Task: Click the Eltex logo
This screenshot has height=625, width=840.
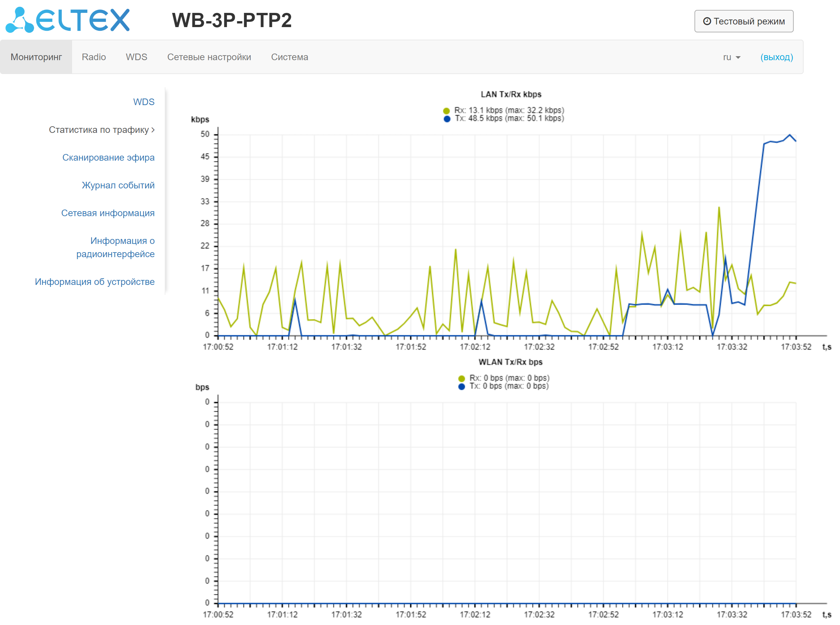Action: click(67, 20)
